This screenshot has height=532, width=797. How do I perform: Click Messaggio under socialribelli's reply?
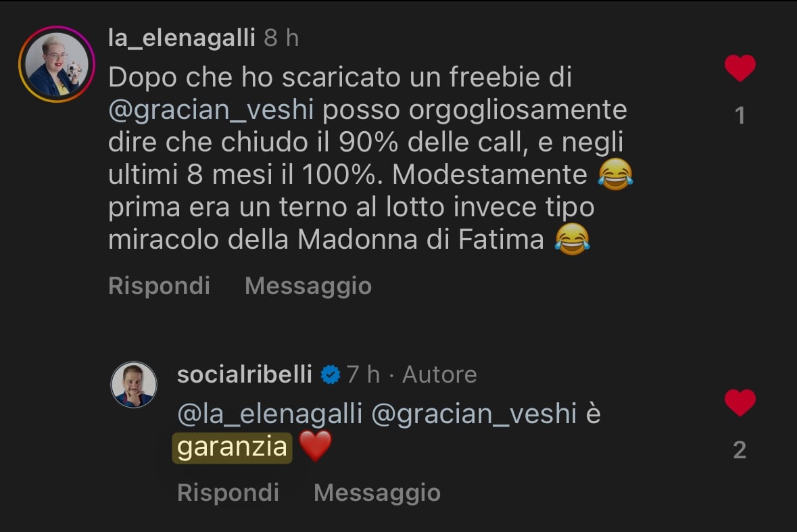tap(377, 492)
